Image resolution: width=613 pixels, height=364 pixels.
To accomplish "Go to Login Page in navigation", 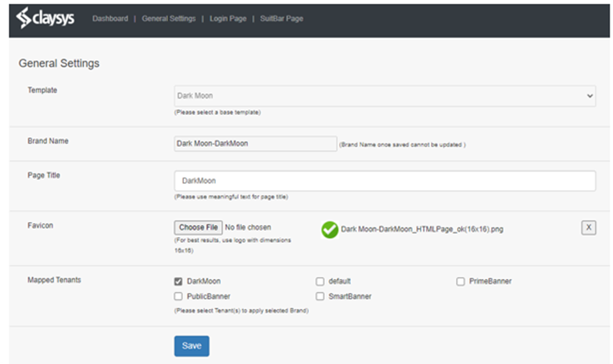I will [228, 19].
